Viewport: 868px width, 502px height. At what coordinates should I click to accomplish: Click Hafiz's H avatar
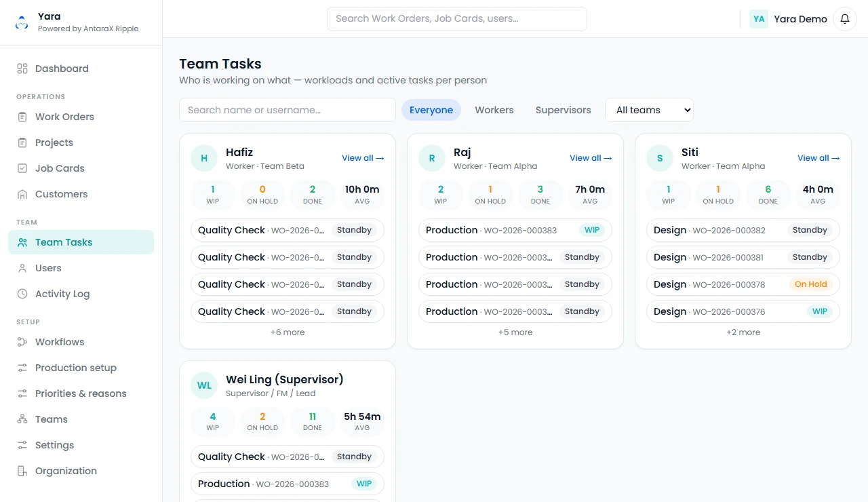tap(204, 158)
